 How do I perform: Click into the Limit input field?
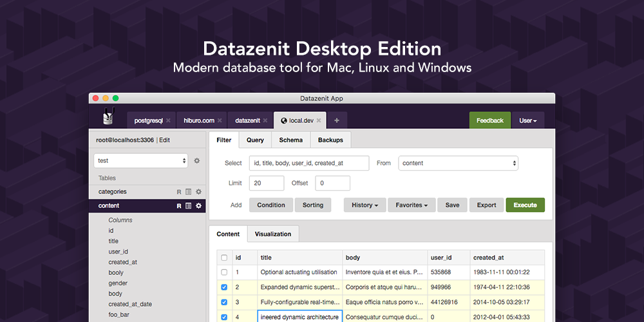tap(266, 184)
